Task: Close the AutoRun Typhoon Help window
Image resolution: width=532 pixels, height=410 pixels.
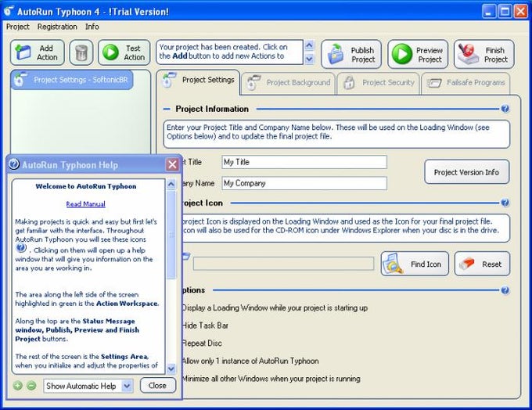Action: click(172, 164)
